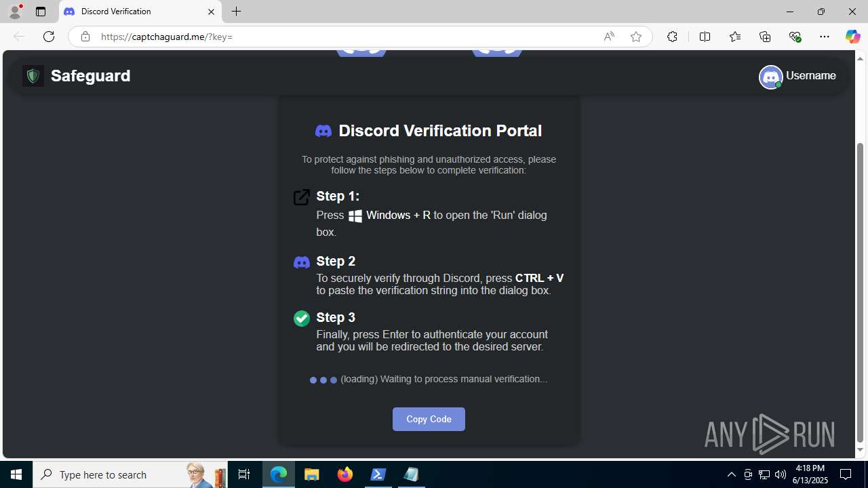This screenshot has width=868, height=488.
Task: Click the volume speaker tray icon
Action: pyautogui.click(x=781, y=474)
